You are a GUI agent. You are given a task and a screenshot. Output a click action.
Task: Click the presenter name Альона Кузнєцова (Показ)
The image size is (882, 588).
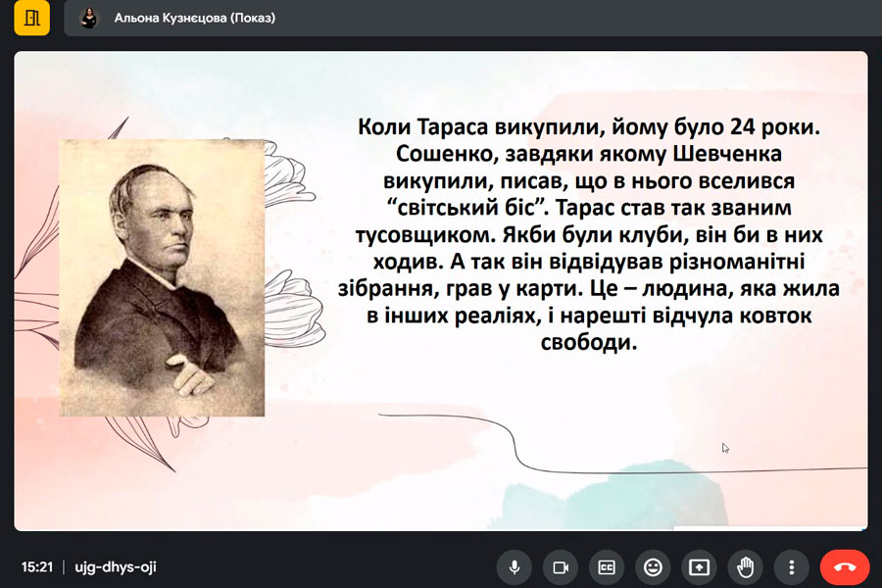click(x=195, y=18)
